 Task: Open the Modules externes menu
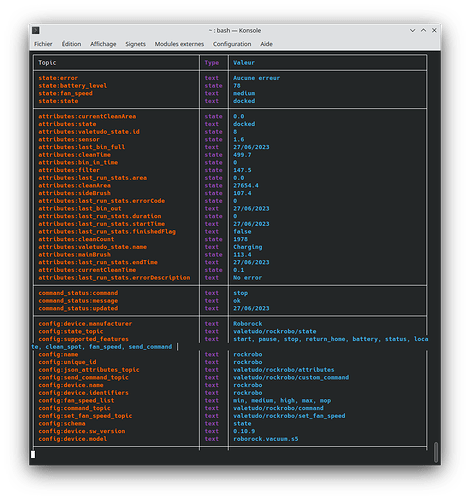click(179, 44)
